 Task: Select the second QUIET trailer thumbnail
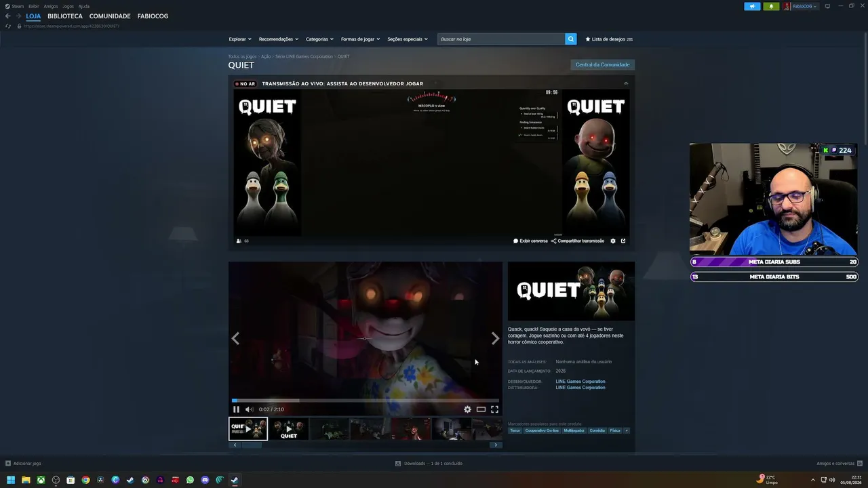(x=289, y=429)
